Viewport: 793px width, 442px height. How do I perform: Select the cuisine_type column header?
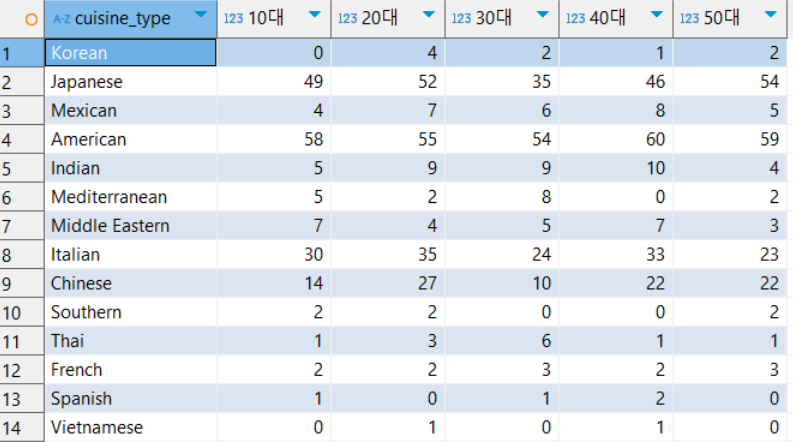[130, 19]
